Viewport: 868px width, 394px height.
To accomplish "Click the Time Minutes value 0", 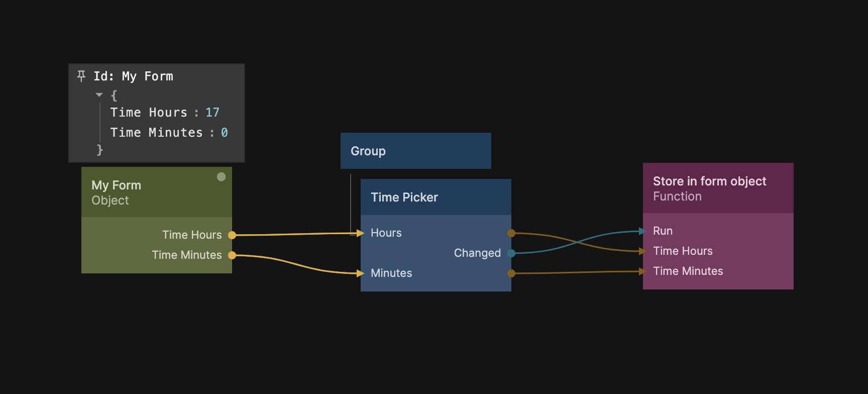I will (x=225, y=133).
